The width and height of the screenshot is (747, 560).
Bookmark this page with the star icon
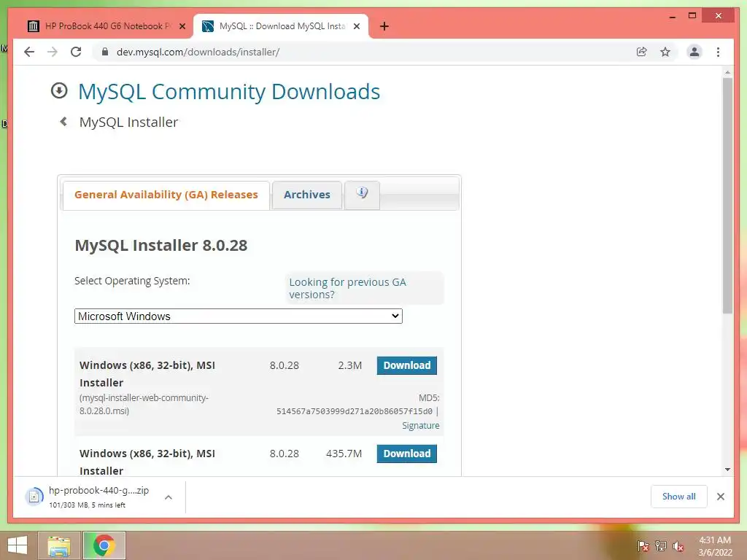pyautogui.click(x=665, y=52)
